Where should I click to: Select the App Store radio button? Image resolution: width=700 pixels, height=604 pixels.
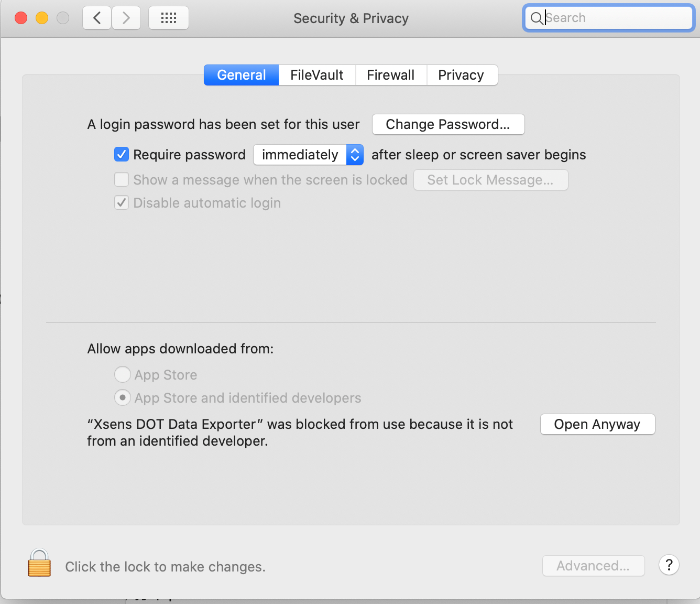[x=123, y=374]
